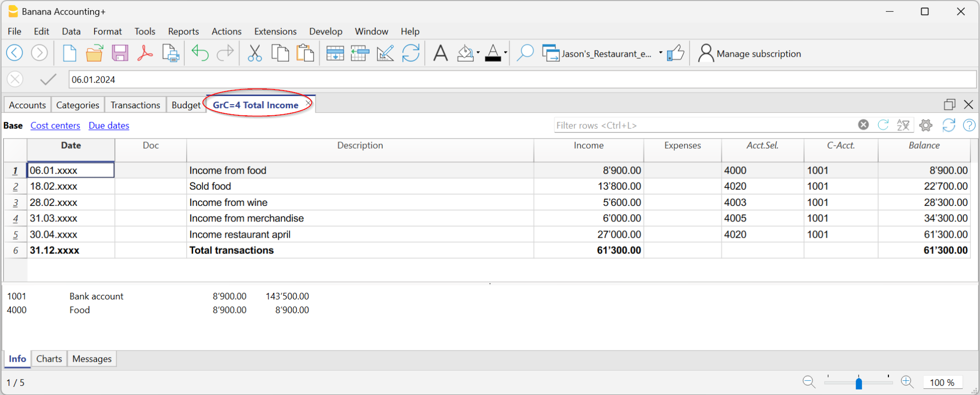Expand the text color dropdown arrow
The height and width of the screenshot is (395, 980).
[x=505, y=53]
